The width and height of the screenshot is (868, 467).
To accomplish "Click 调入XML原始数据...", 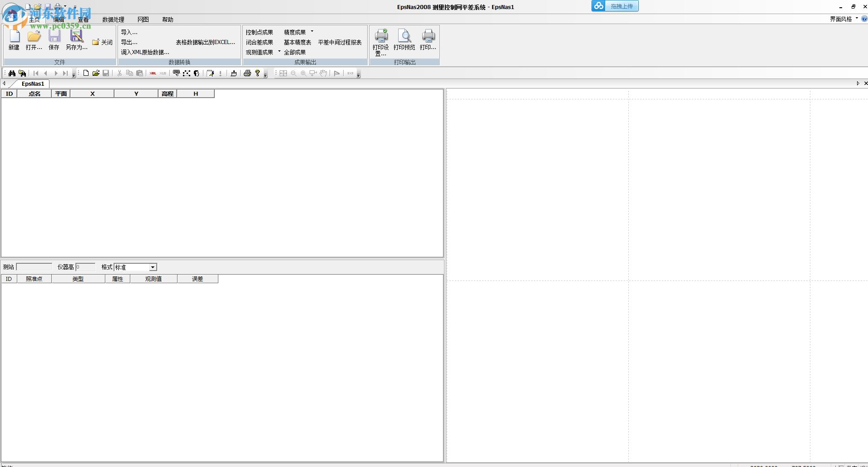I will click(145, 52).
